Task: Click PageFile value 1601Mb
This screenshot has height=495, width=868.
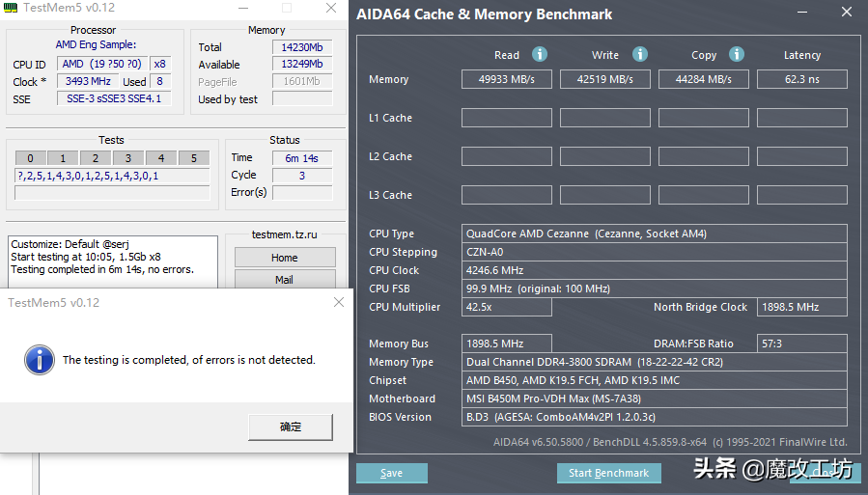Action: click(x=302, y=81)
